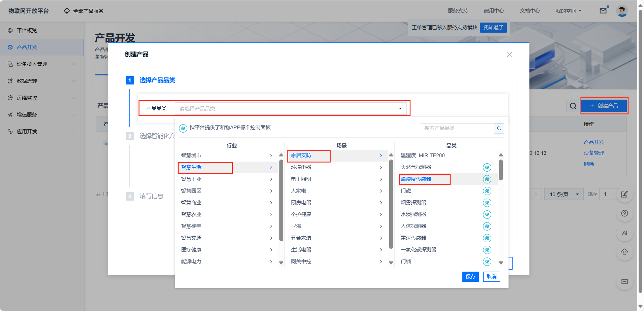Viewport: 644px width, 311px height.
Task: Expand the 智慧工业 industry arrow
Action: (x=271, y=179)
